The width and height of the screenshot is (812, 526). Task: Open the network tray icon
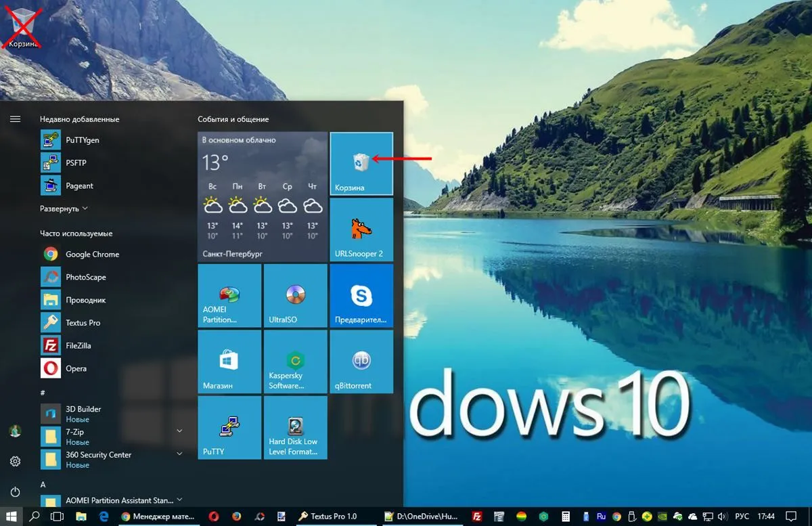[707, 517]
